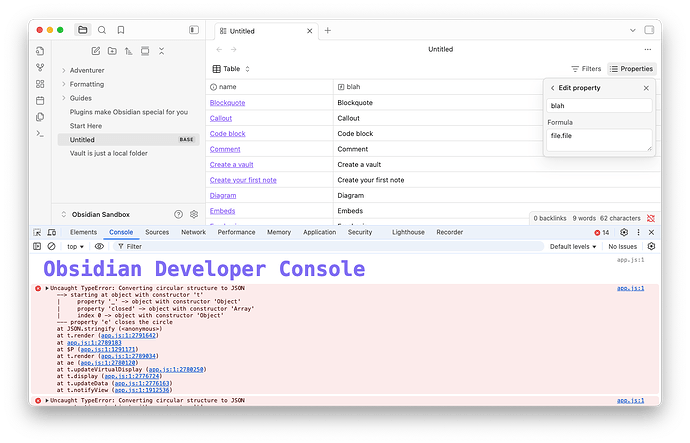This screenshot has height=443, width=690.
Task: Toggle the right sidebar icon
Action: [649, 30]
